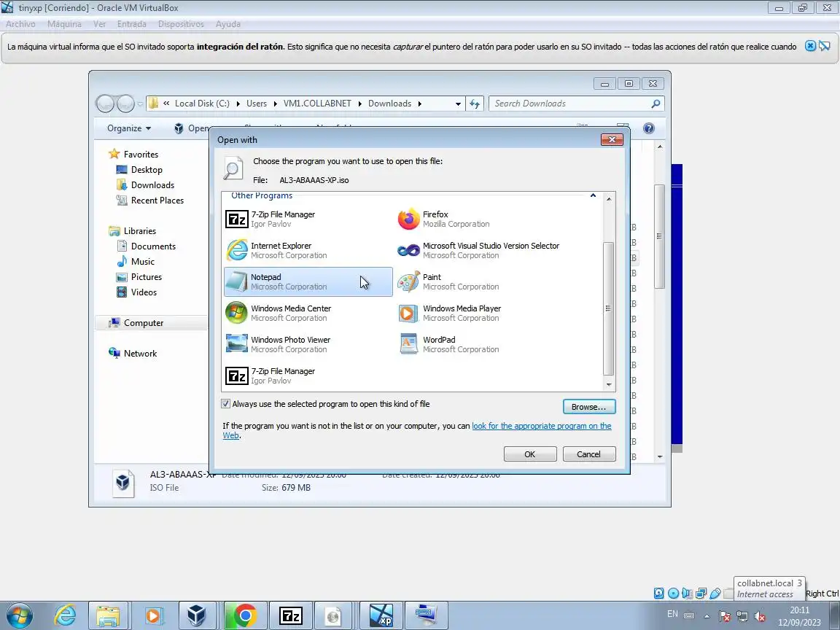Open Google Chrome from the taskbar
This screenshot has width=840, height=630.
click(245, 616)
